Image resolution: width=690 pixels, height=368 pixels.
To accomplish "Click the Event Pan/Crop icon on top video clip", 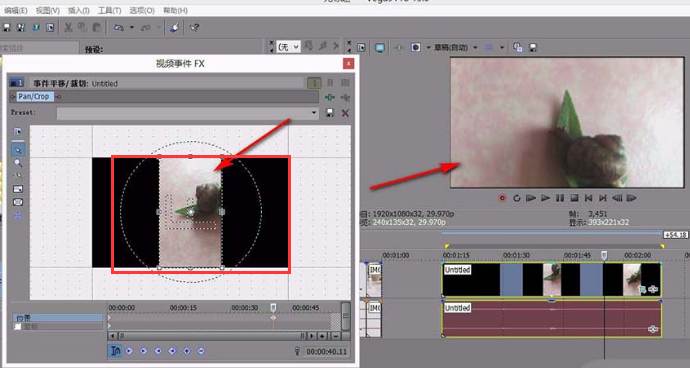I will click(642, 289).
